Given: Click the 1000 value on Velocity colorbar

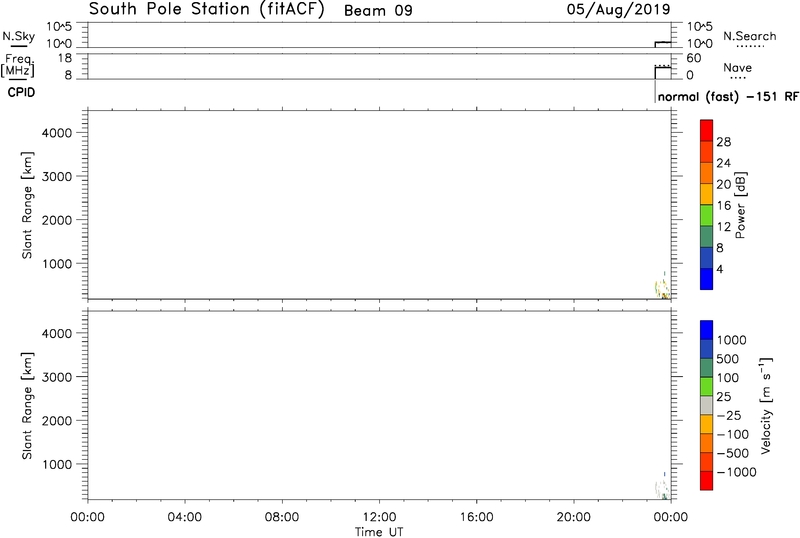Looking at the screenshot, I should pyautogui.click(x=732, y=340).
